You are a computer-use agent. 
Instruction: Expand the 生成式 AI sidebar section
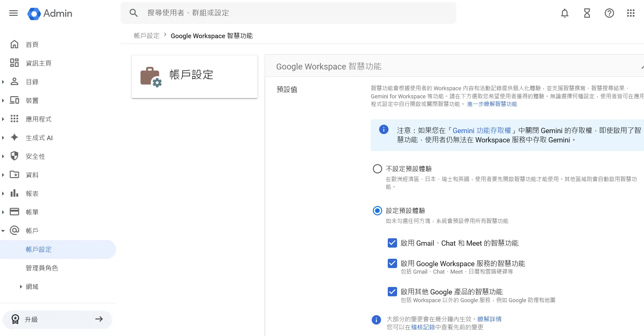(3, 138)
